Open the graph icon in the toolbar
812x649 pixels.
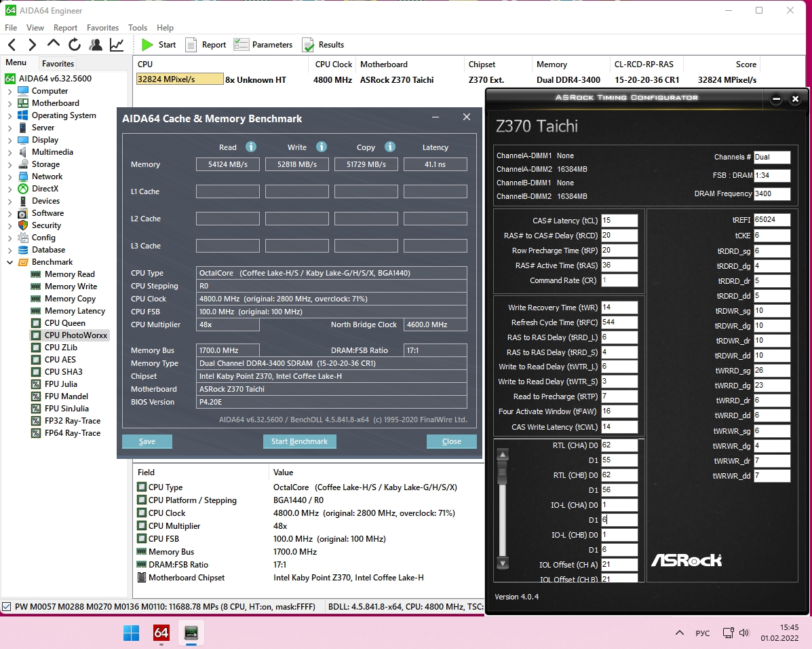(x=117, y=45)
